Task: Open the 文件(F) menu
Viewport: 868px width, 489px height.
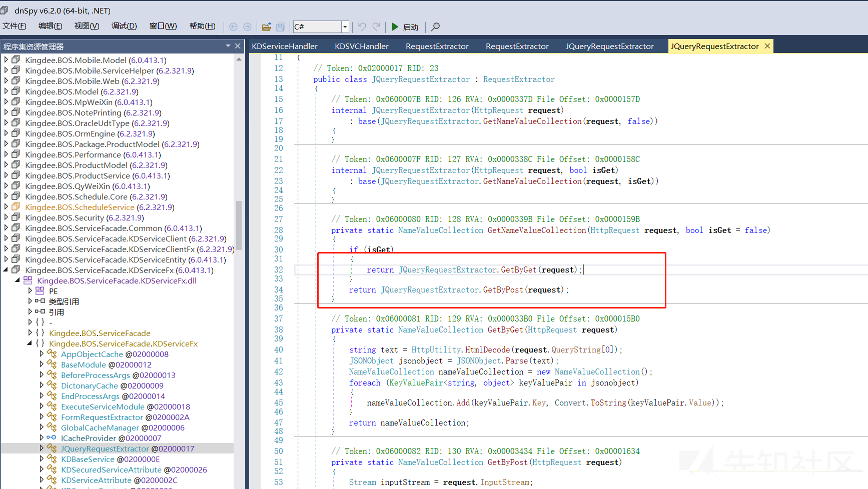Action: click(15, 26)
